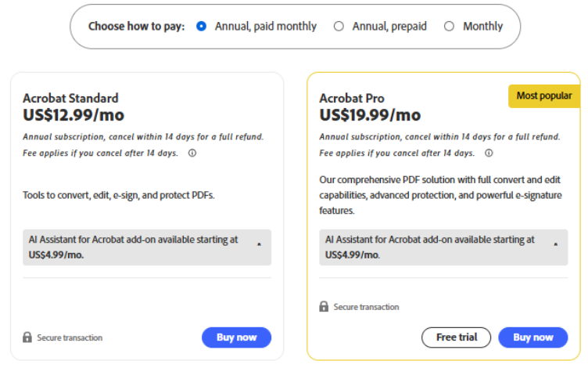
Task: Click the "Choose how to pay" label
Action: [x=136, y=27]
